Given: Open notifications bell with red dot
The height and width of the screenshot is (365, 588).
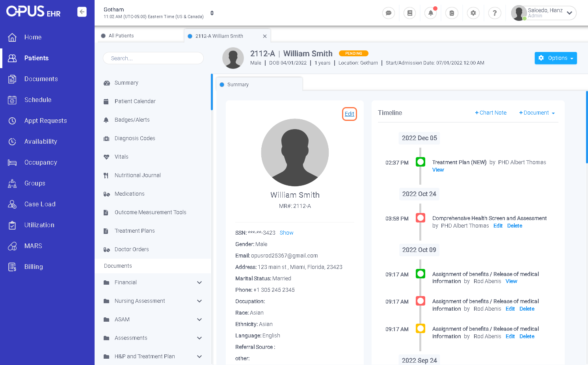Looking at the screenshot, I should [431, 13].
